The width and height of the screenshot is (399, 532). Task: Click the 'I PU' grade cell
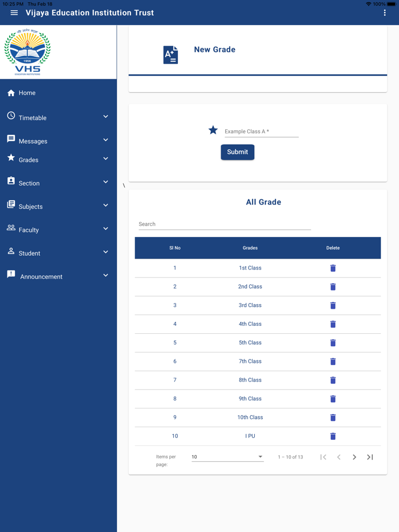point(250,436)
